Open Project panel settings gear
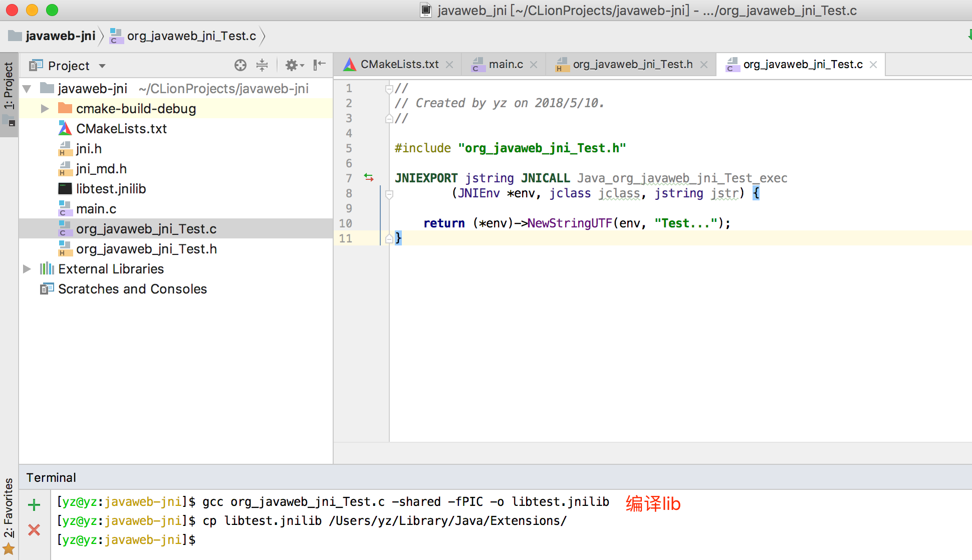Viewport: 972px width, 560px height. (x=294, y=65)
